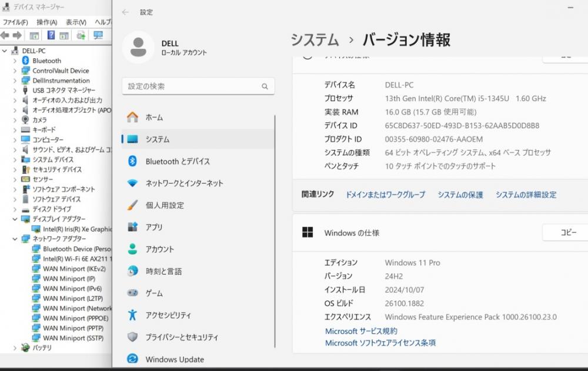This screenshot has height=371, width=588.
Task: Expand the コンピューター node
Action: 15,140
